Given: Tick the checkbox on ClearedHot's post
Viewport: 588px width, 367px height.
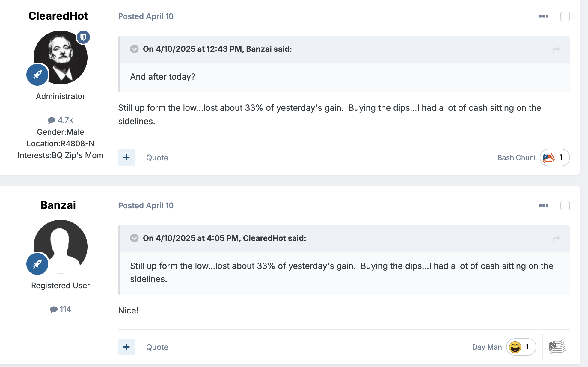Looking at the screenshot, I should click(565, 16).
